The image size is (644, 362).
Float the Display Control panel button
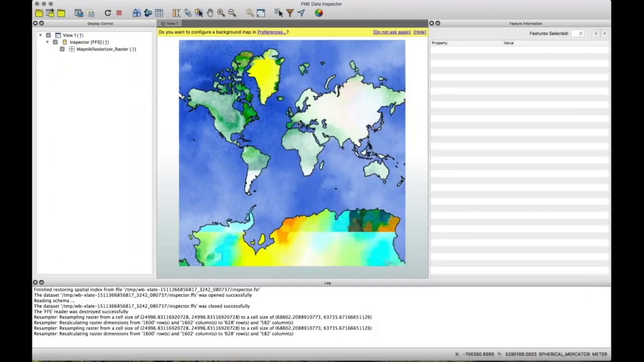point(41,23)
